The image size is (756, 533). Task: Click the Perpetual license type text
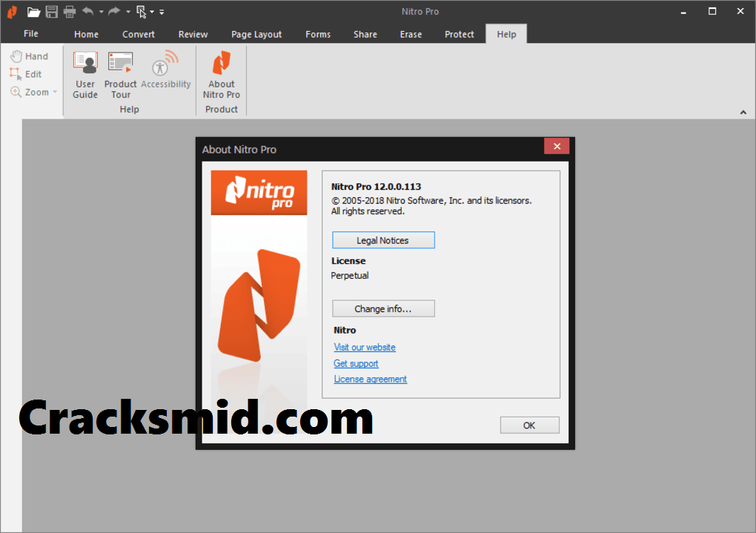350,276
